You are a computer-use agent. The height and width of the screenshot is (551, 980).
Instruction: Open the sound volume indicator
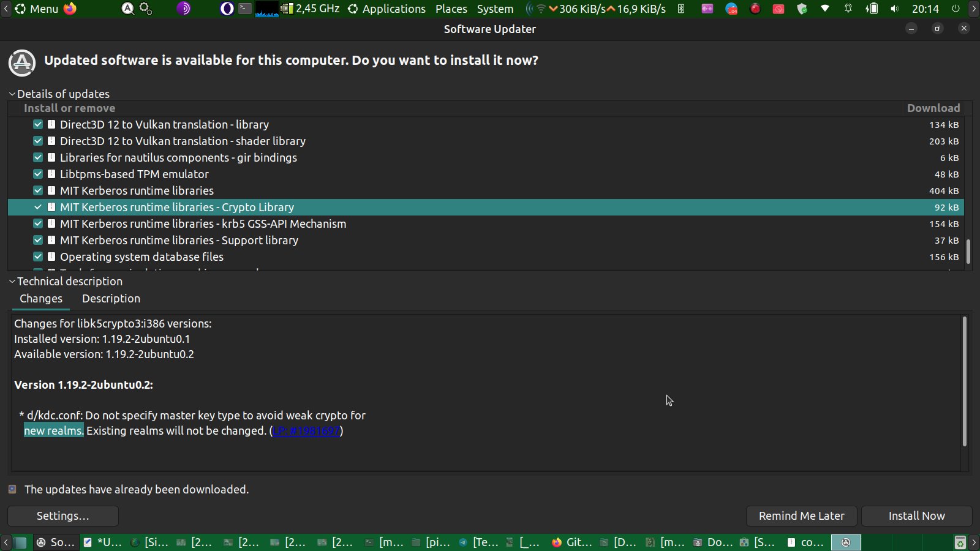(895, 9)
